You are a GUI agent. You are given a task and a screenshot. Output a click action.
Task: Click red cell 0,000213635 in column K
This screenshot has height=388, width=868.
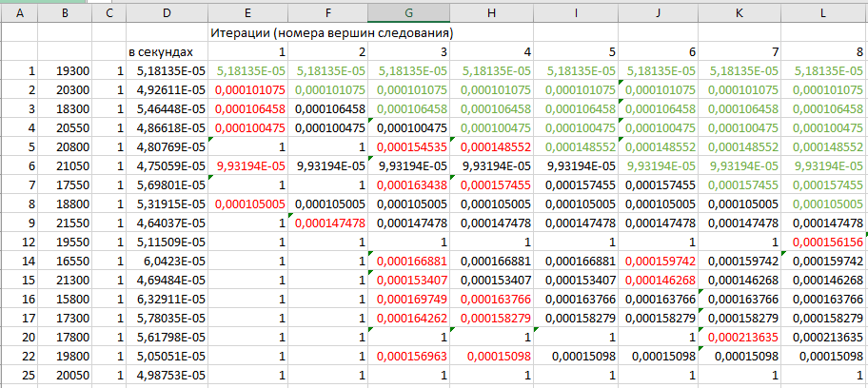pos(740,336)
